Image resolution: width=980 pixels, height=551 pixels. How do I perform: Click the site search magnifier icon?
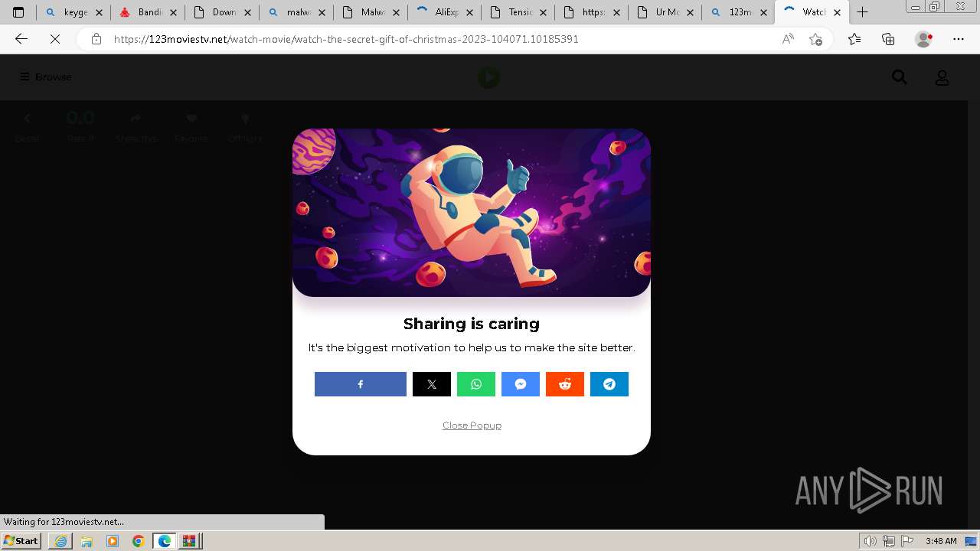[x=900, y=77]
